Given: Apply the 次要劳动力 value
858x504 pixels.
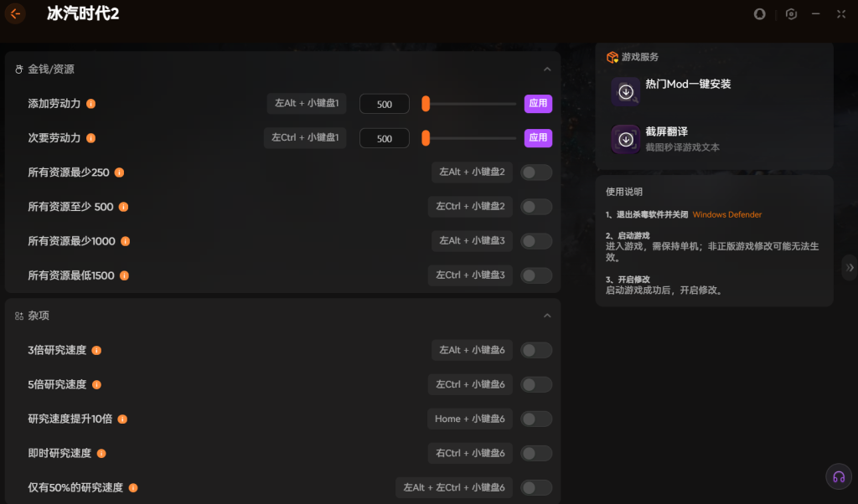Looking at the screenshot, I should [538, 138].
